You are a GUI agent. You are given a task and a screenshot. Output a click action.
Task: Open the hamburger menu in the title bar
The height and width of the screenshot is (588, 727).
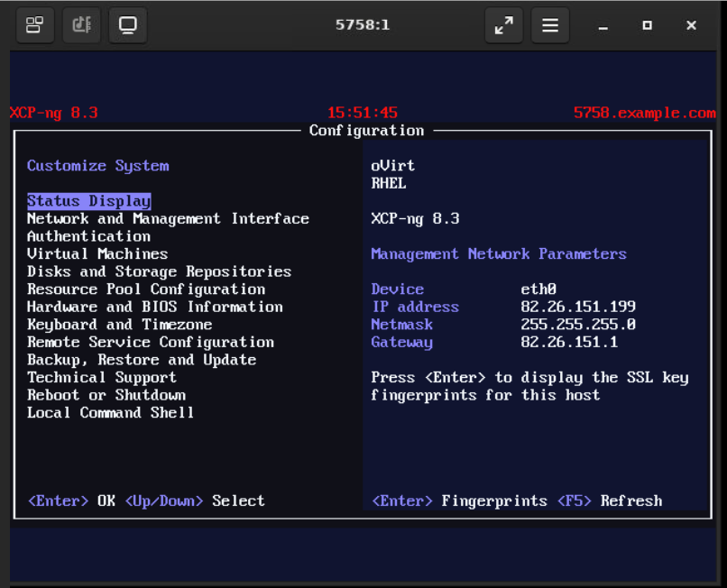[549, 25]
